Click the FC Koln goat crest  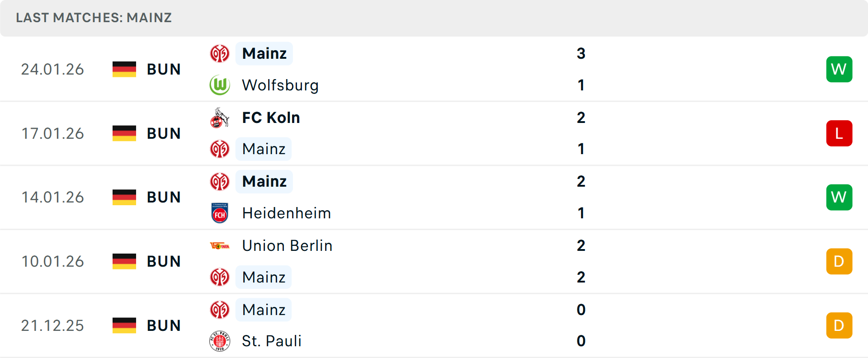[x=220, y=118]
